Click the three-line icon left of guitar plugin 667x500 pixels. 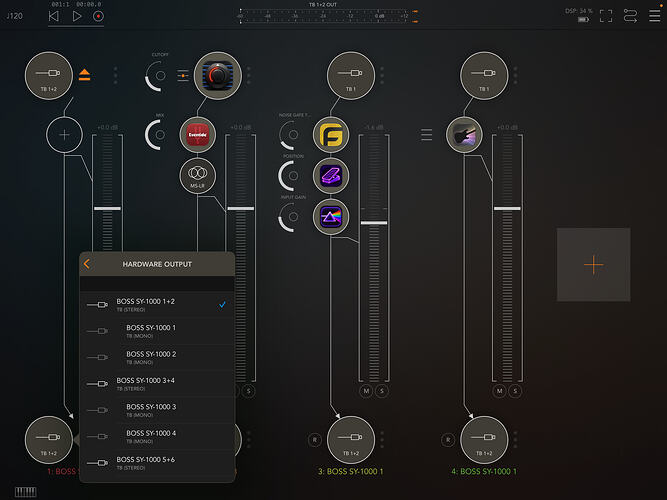pyautogui.click(x=426, y=134)
